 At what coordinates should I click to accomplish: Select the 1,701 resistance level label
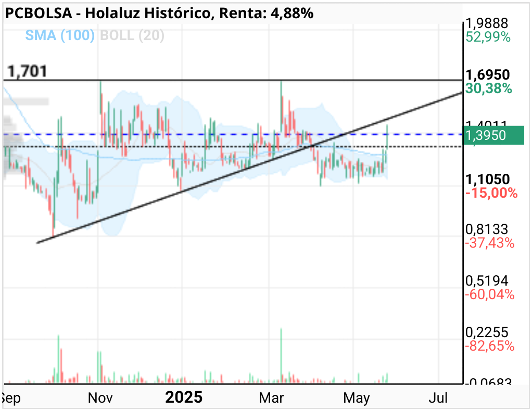point(27,72)
